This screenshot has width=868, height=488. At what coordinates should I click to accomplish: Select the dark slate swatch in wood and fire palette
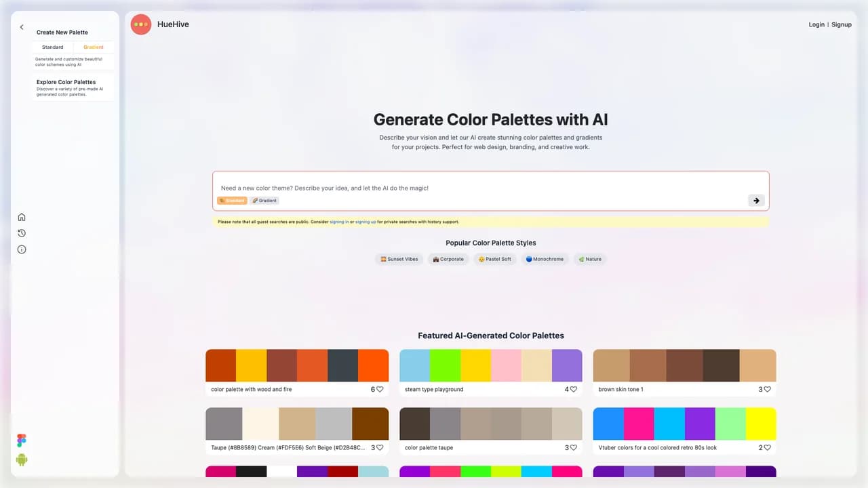[342, 365]
